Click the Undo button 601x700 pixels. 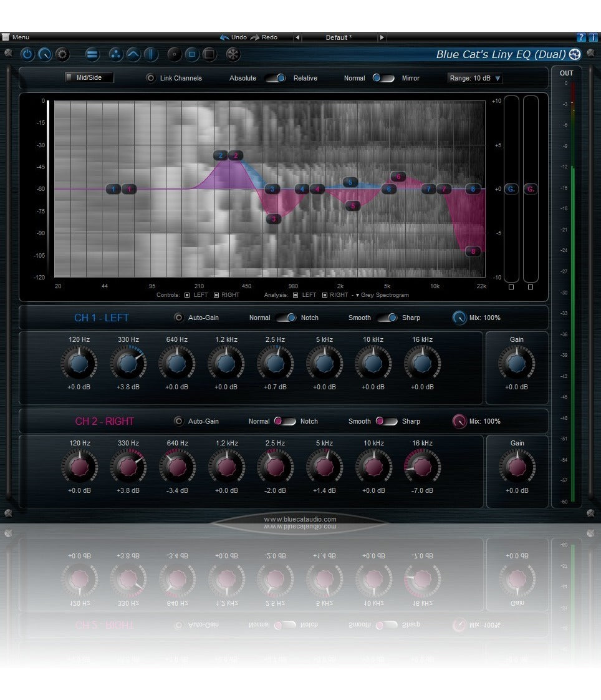[233, 37]
